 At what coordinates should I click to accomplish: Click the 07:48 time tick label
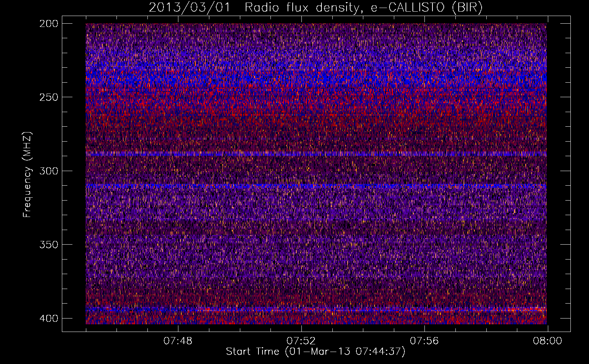click(x=178, y=341)
